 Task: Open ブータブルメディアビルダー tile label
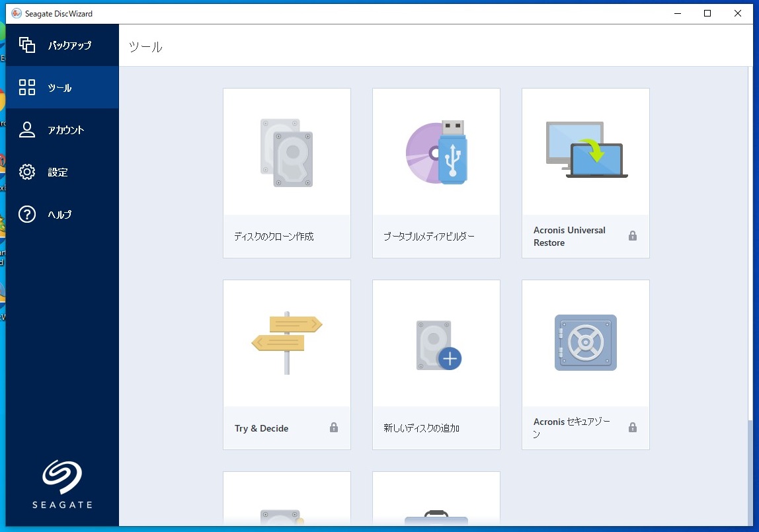point(429,237)
